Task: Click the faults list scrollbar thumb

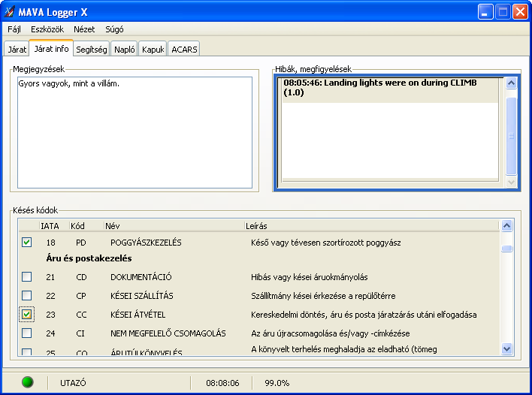Action: 511,136
